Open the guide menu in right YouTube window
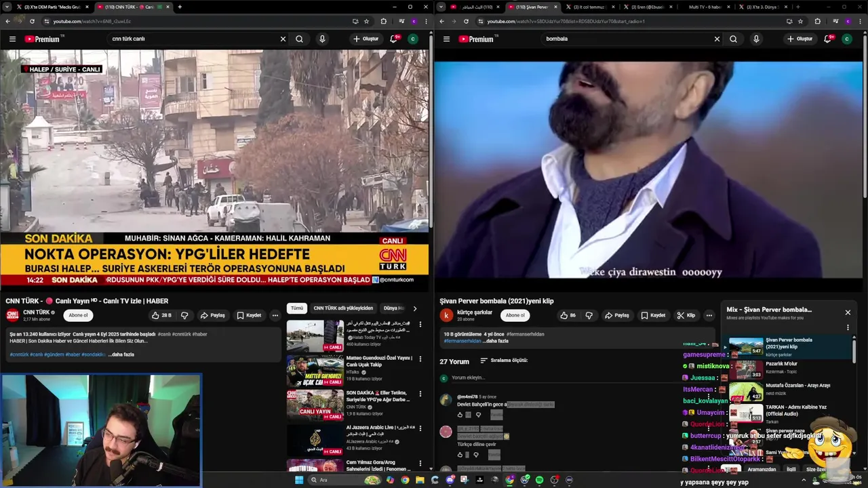This screenshot has width=868, height=488. click(446, 39)
